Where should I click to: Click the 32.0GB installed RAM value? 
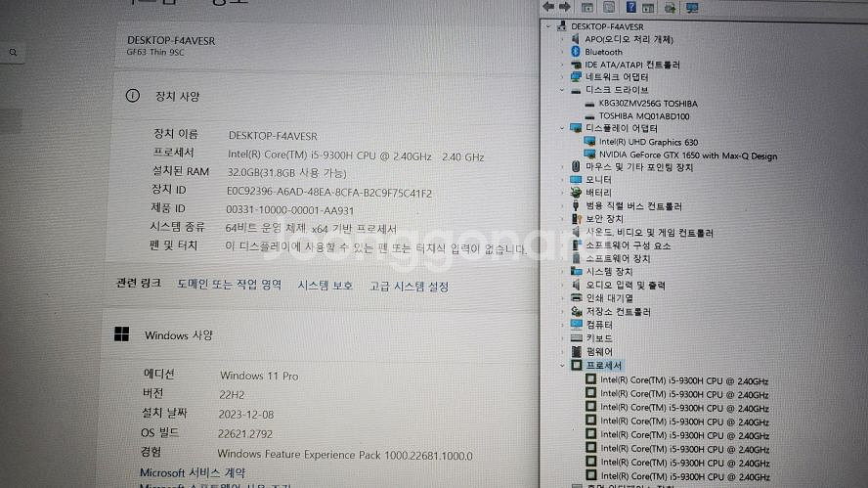click(286, 173)
